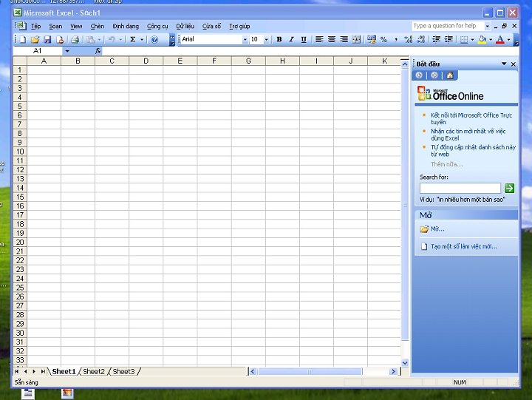Apply Comma style format

tap(396, 39)
